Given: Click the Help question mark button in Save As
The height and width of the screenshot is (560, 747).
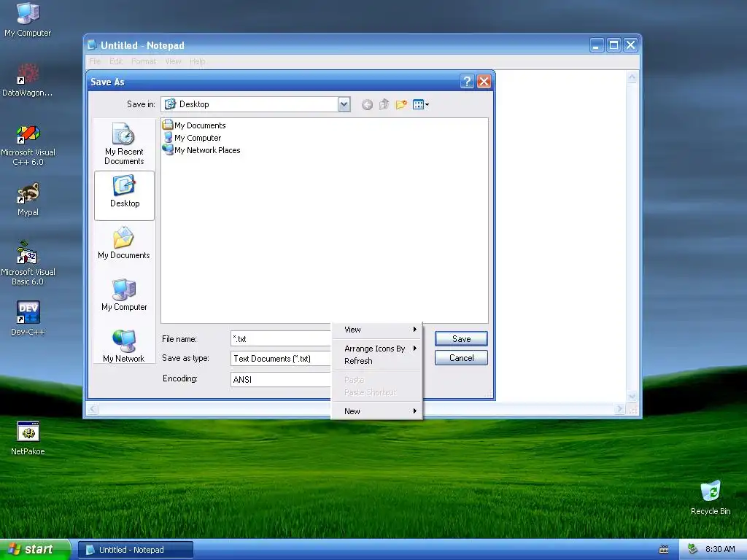Looking at the screenshot, I should (x=467, y=82).
